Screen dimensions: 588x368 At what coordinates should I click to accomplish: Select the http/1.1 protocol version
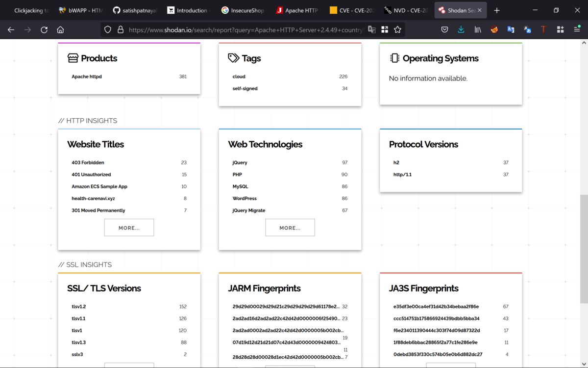pyautogui.click(x=402, y=175)
